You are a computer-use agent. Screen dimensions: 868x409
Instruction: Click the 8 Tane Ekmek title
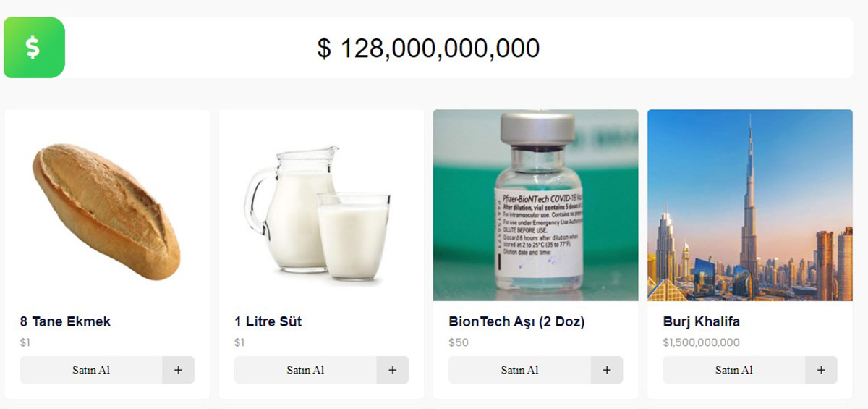66,321
